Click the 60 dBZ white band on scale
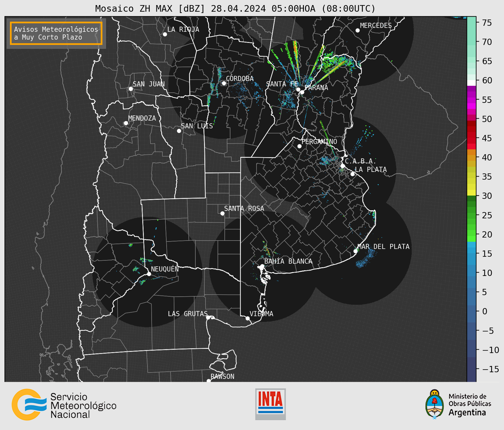The height and width of the screenshot is (430, 504). point(471,83)
